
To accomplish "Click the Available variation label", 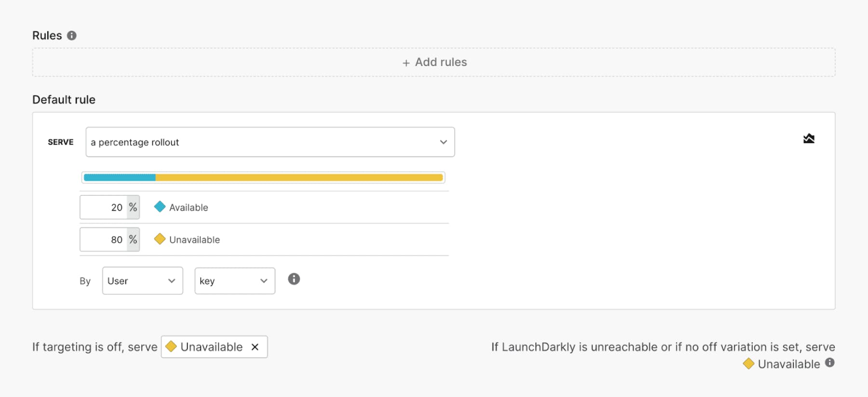I will (189, 208).
